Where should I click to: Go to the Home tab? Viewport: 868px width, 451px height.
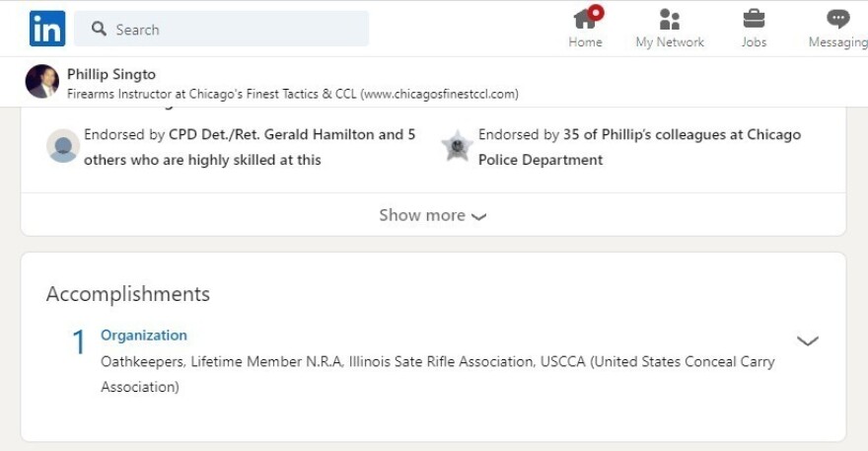[x=586, y=29]
